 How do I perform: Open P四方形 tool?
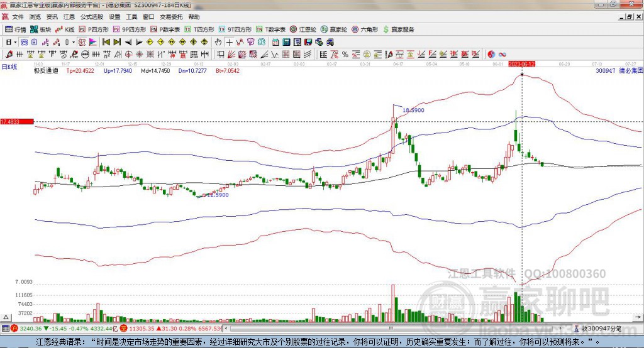pos(94,30)
